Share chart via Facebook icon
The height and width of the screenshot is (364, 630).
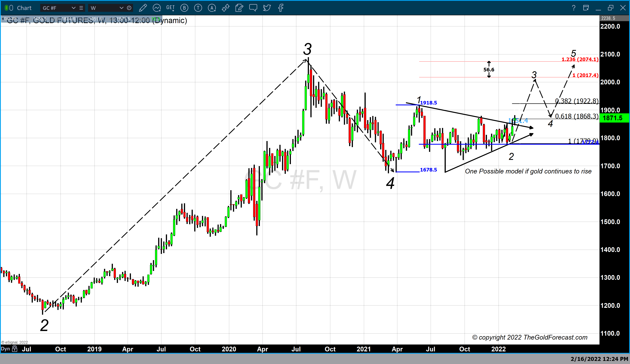pos(281,8)
